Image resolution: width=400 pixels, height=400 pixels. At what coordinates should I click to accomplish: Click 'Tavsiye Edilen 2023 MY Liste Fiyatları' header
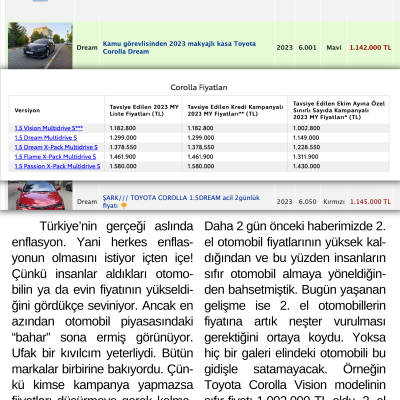point(144,110)
